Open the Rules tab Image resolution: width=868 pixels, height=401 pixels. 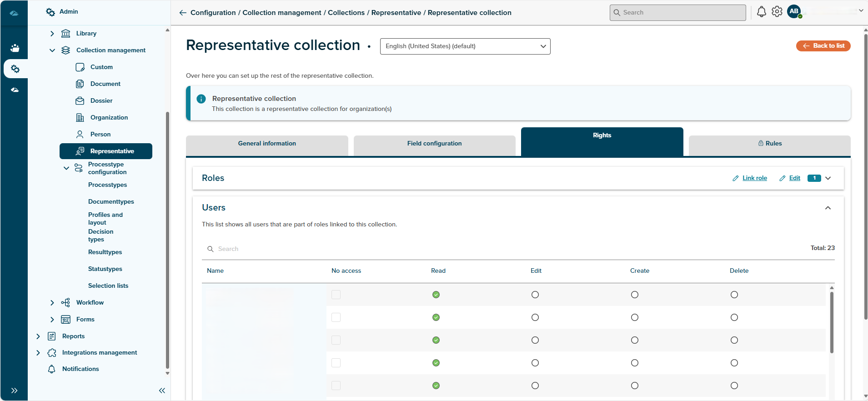(769, 144)
